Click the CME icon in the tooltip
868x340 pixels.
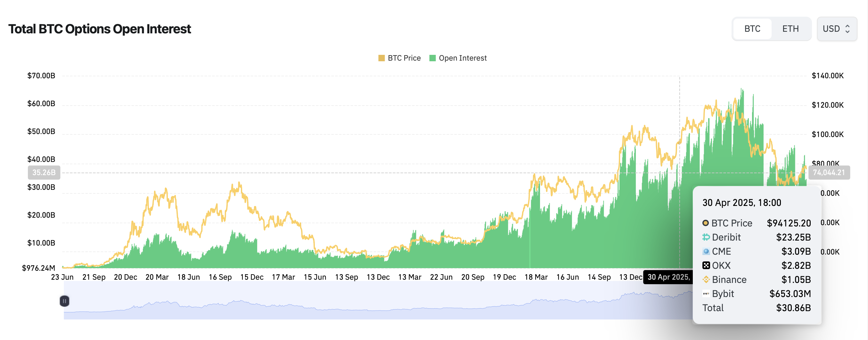pyautogui.click(x=706, y=251)
